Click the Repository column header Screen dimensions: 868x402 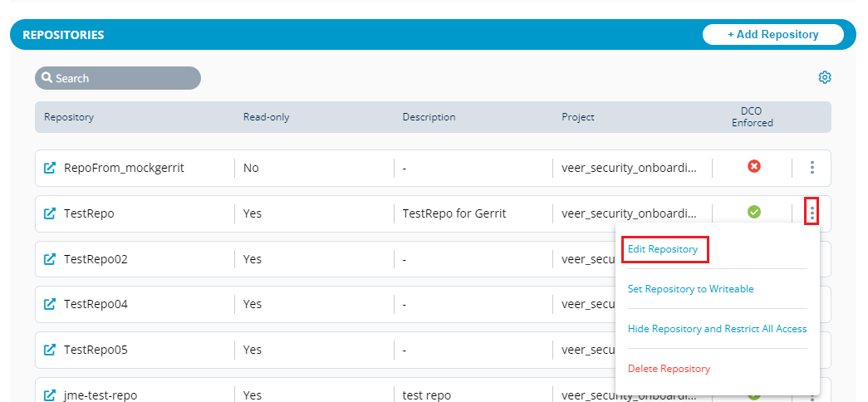[69, 117]
